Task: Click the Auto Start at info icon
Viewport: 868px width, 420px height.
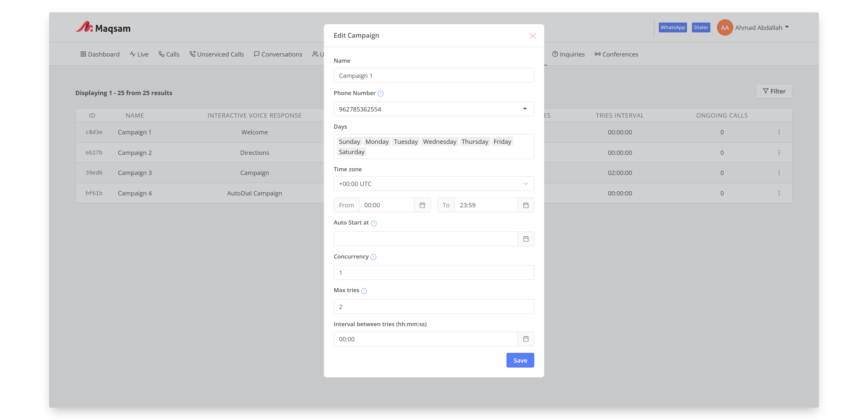Action: (x=373, y=223)
